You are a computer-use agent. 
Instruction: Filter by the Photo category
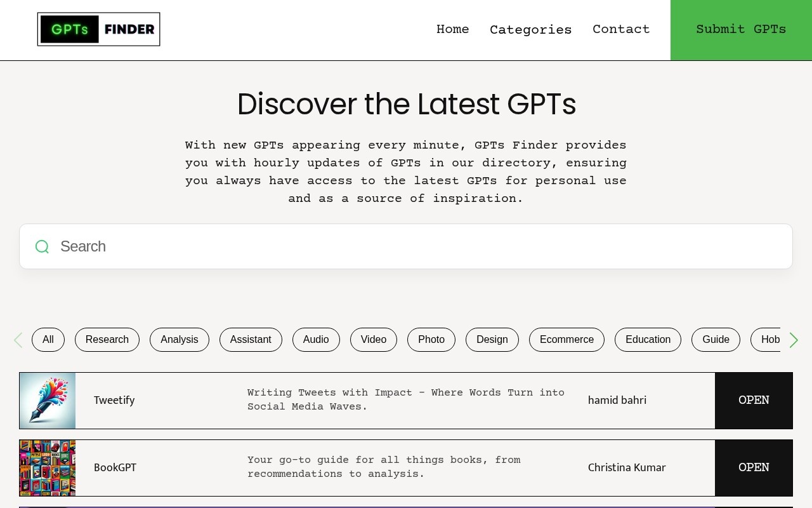(x=431, y=340)
